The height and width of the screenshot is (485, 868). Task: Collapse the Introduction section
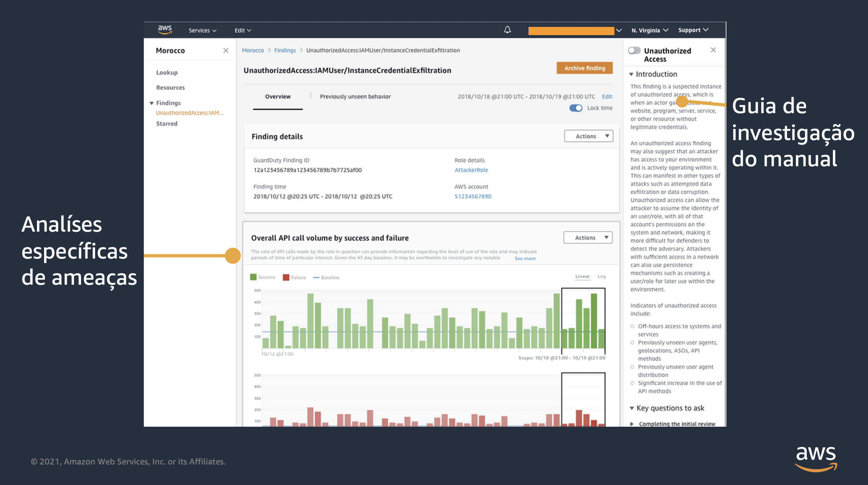[x=631, y=74]
